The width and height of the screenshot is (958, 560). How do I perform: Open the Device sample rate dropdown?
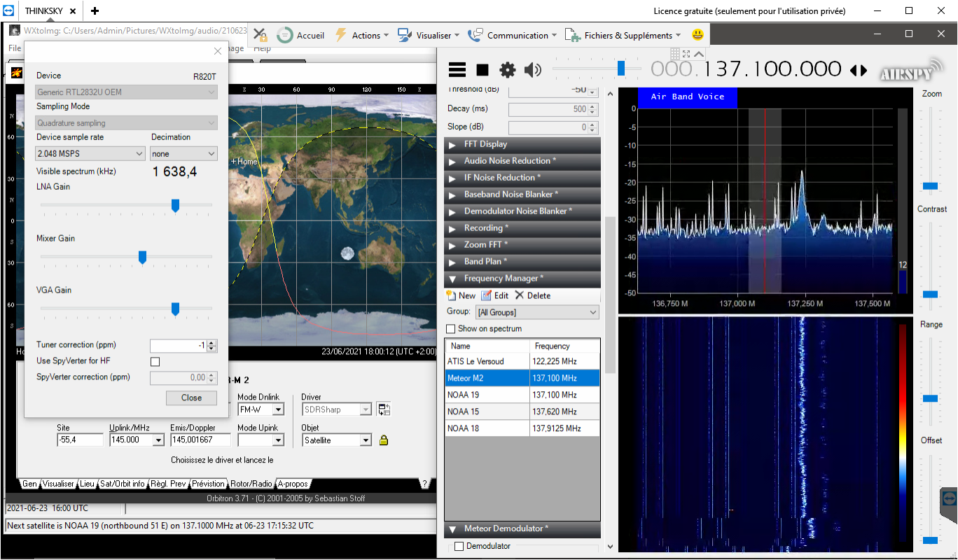pos(90,153)
